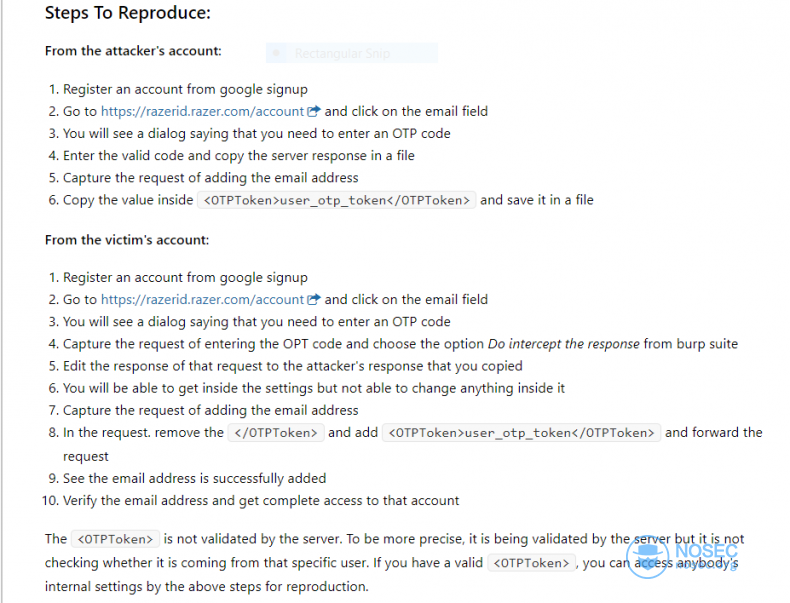Screen dimensions: 790x603
Task: Click the <OTPToken> code after "have a valid"
Action: (x=531, y=563)
